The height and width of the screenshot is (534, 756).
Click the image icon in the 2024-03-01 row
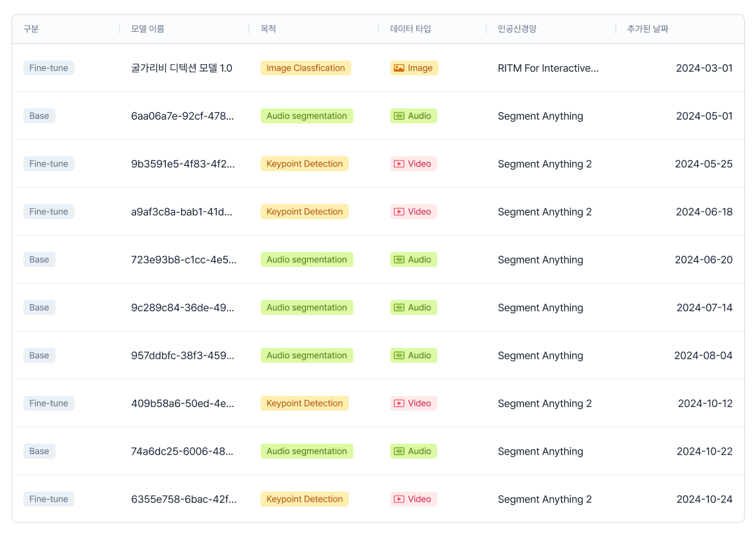(x=398, y=68)
